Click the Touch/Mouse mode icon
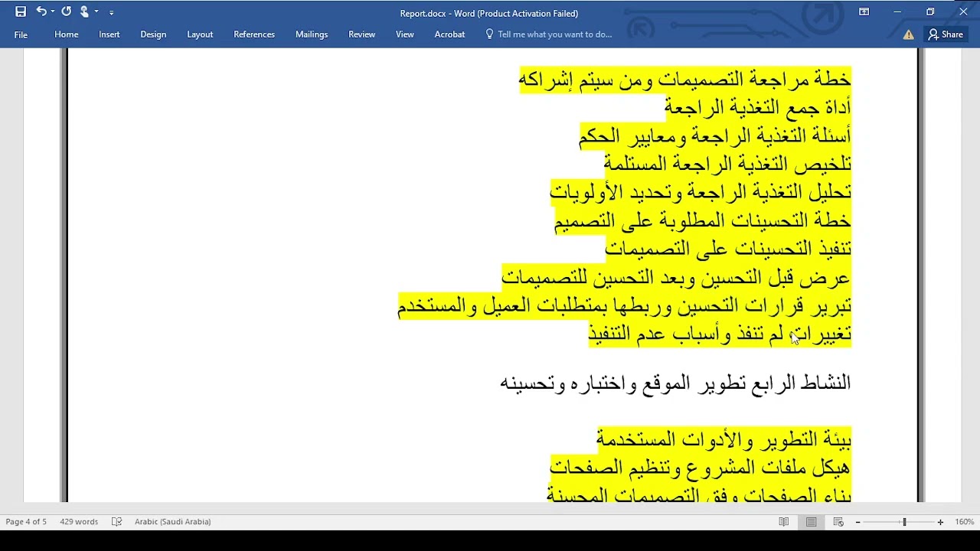 [84, 12]
